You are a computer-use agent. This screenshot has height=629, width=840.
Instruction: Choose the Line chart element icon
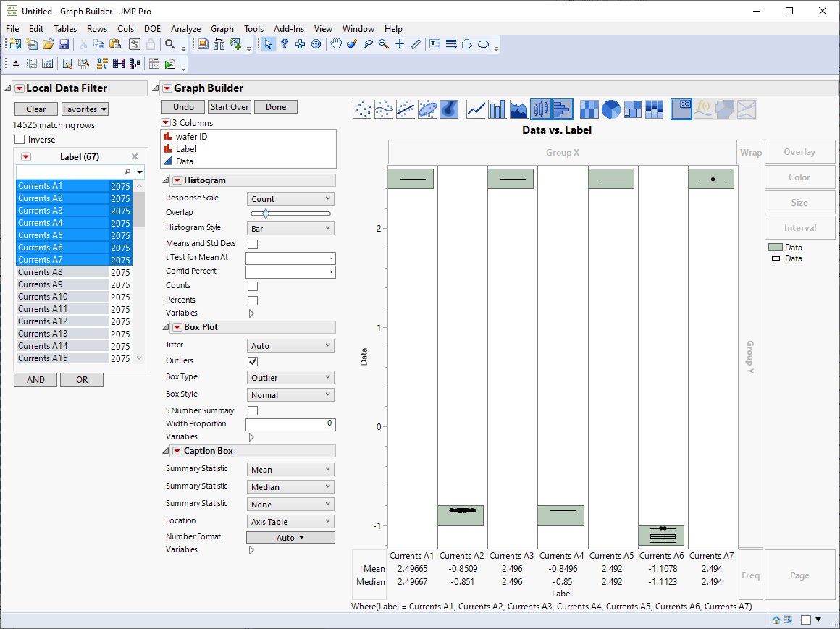point(476,109)
